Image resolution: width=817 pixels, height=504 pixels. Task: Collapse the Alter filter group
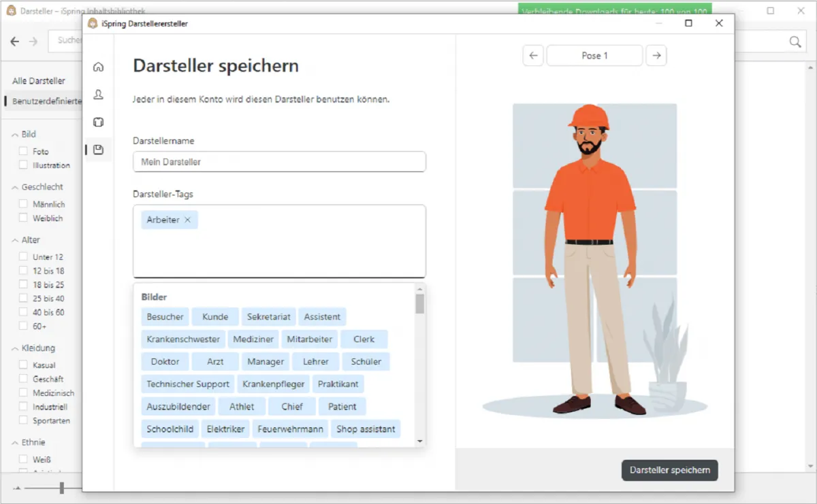click(x=15, y=240)
